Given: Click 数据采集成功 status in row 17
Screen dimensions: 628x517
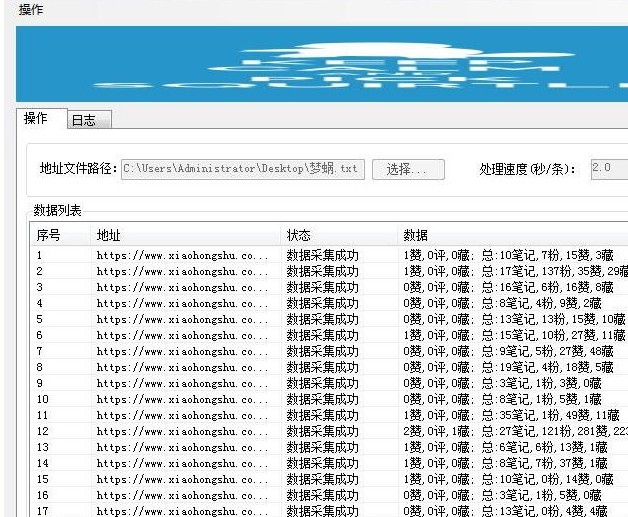Looking at the screenshot, I should 322,511.
